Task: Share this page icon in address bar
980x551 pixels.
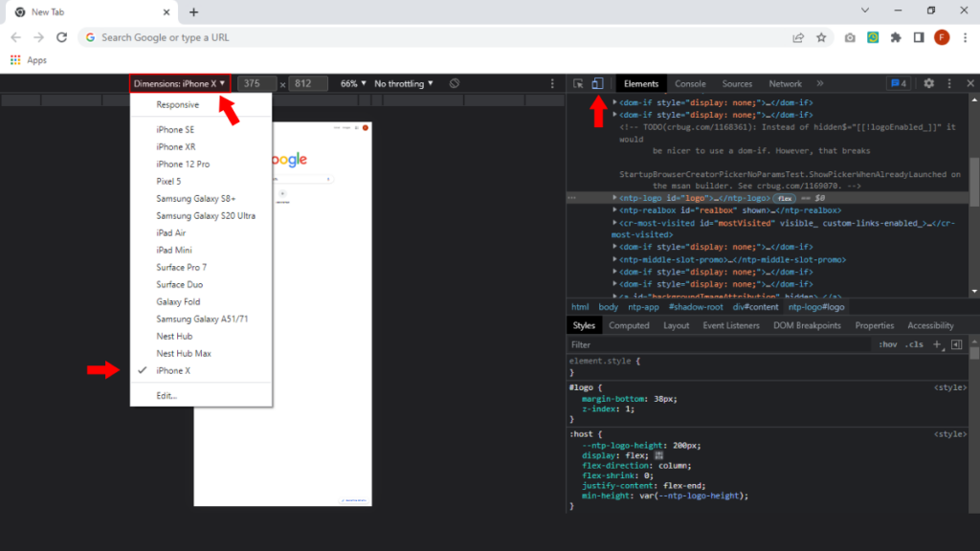Action: pos(798,37)
